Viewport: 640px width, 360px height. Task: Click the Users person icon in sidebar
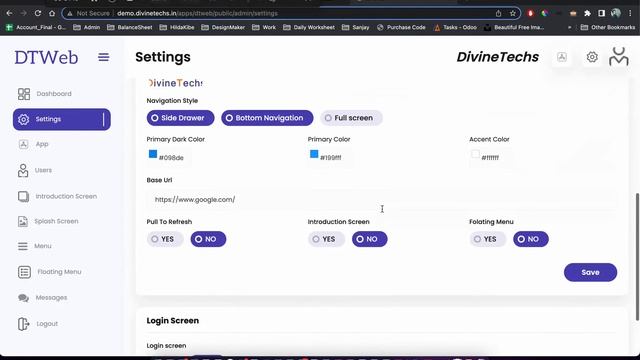click(23, 170)
